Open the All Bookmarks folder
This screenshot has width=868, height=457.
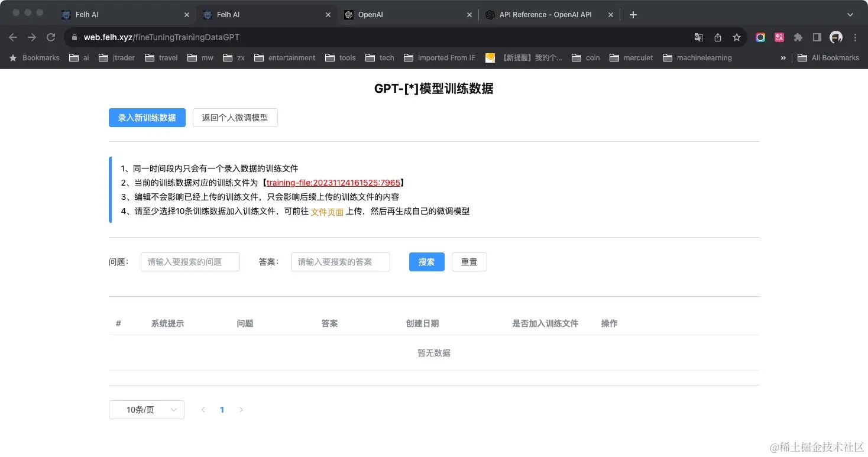coord(828,57)
